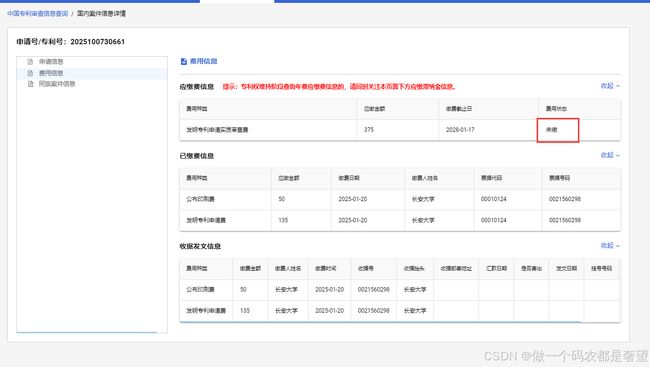Image resolution: width=650 pixels, height=367 pixels.
Task: Click the blue 费用信息 section heading text
Action: tap(204, 61)
